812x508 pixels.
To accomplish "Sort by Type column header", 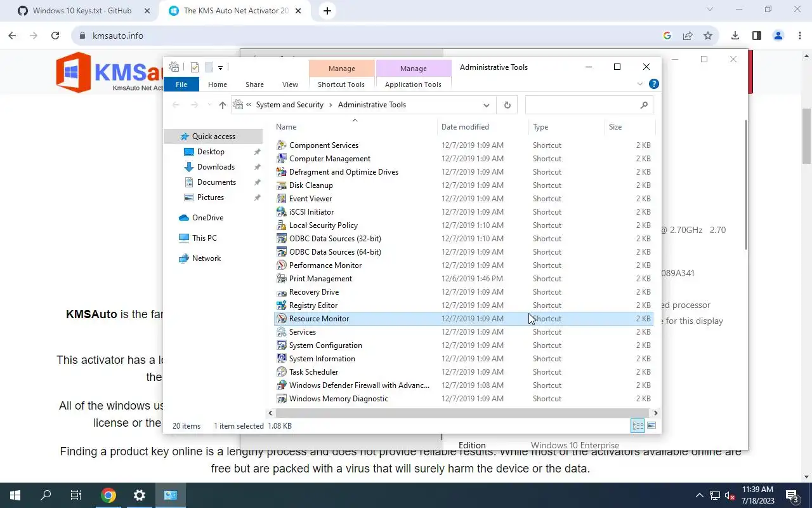I will point(566,127).
